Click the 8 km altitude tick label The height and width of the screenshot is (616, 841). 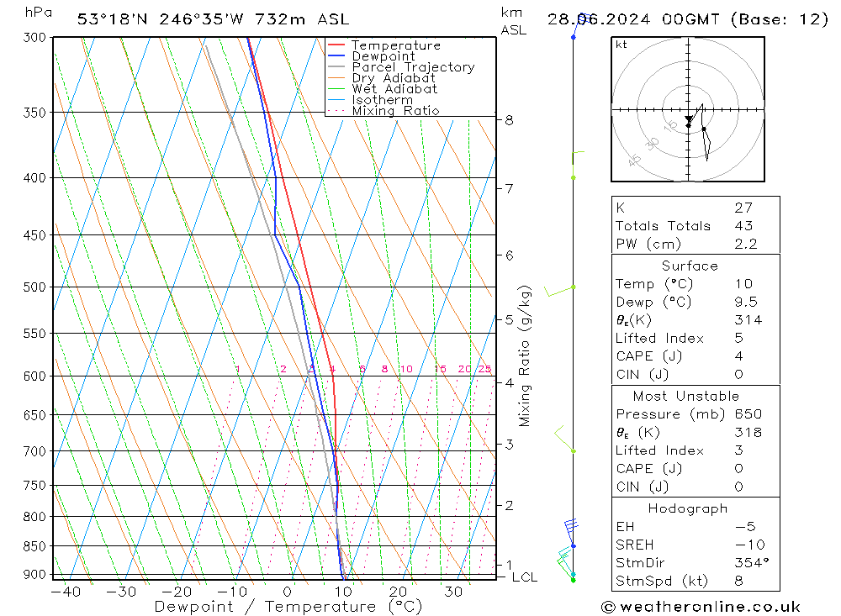(x=509, y=120)
